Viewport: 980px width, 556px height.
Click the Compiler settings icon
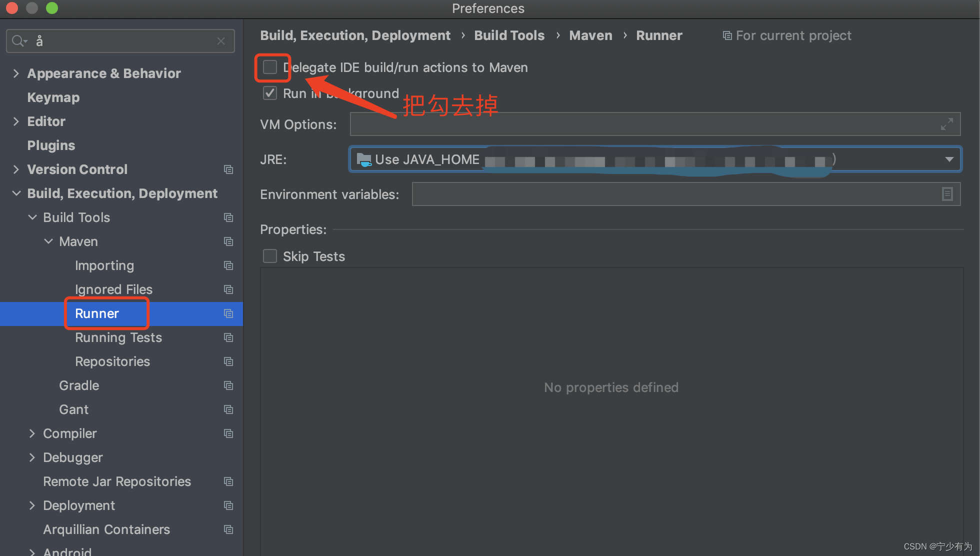tap(229, 433)
